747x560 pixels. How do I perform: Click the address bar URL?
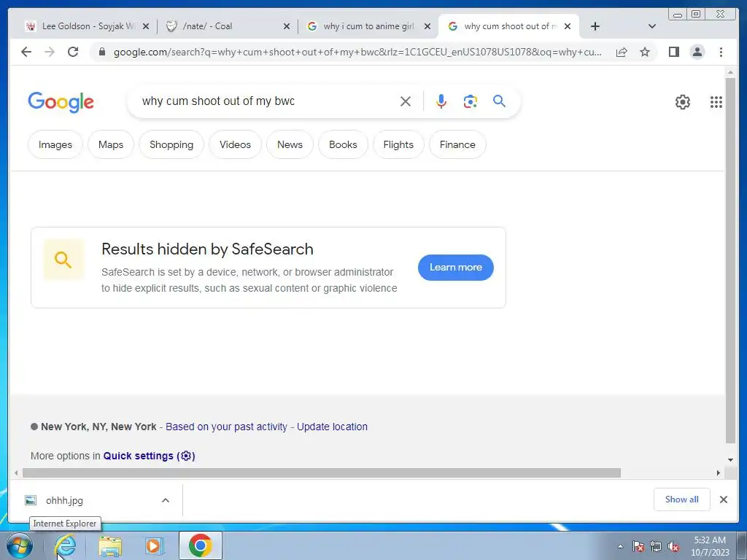(357, 52)
